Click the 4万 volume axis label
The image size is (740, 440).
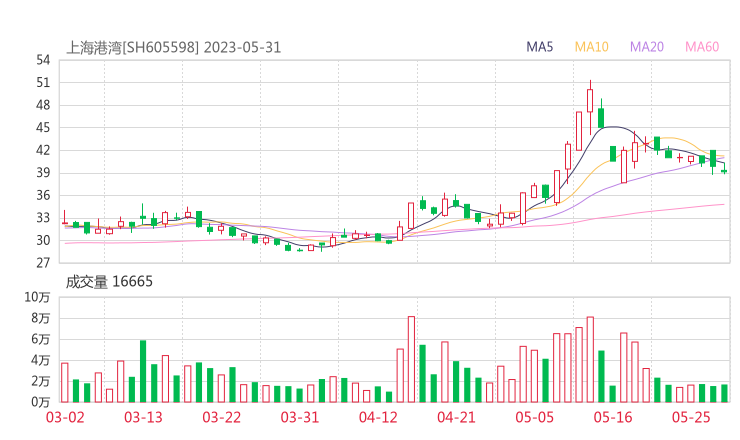[41, 360]
